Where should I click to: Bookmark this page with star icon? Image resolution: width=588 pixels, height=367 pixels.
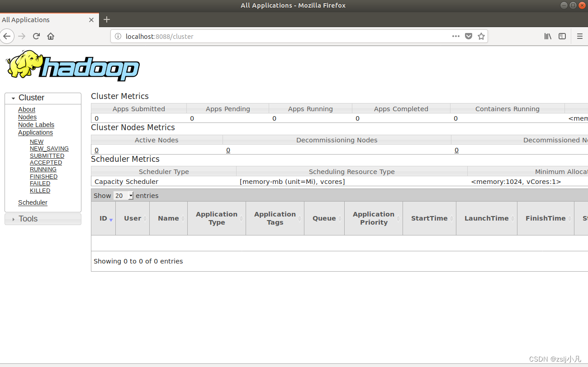[481, 36]
